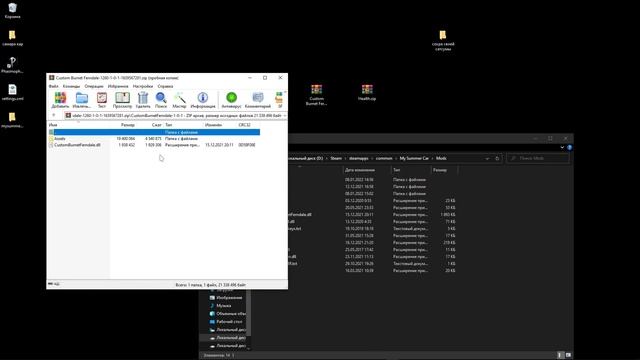Run the Тест (Test) tool in WinRAR

click(102, 100)
